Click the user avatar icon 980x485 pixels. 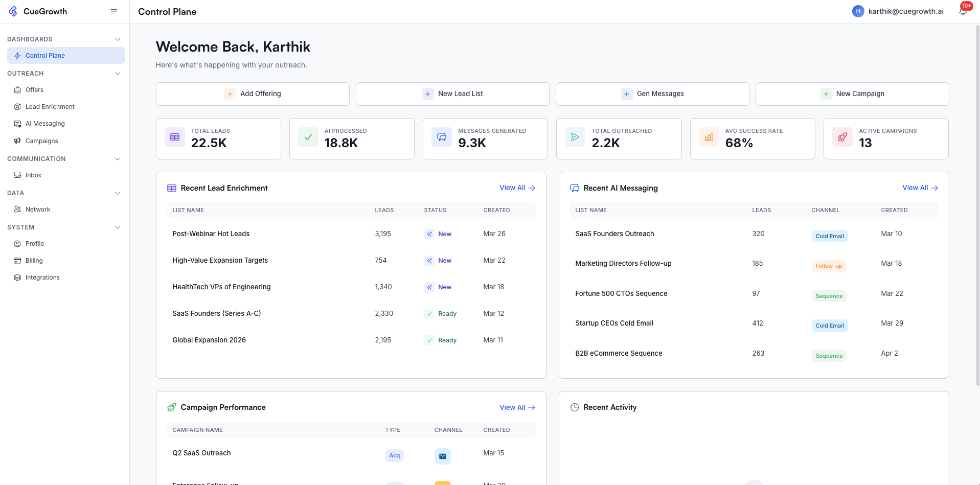[858, 11]
